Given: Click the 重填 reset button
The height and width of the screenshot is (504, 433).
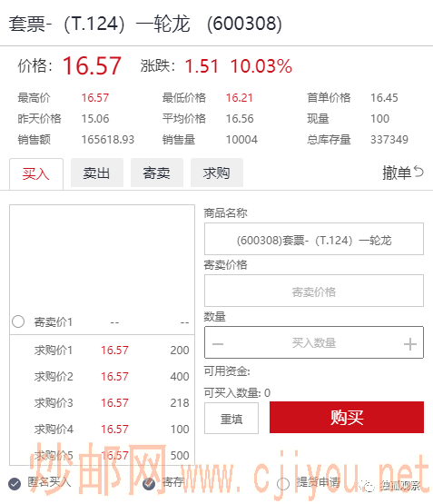Looking at the screenshot, I should pyautogui.click(x=231, y=418).
